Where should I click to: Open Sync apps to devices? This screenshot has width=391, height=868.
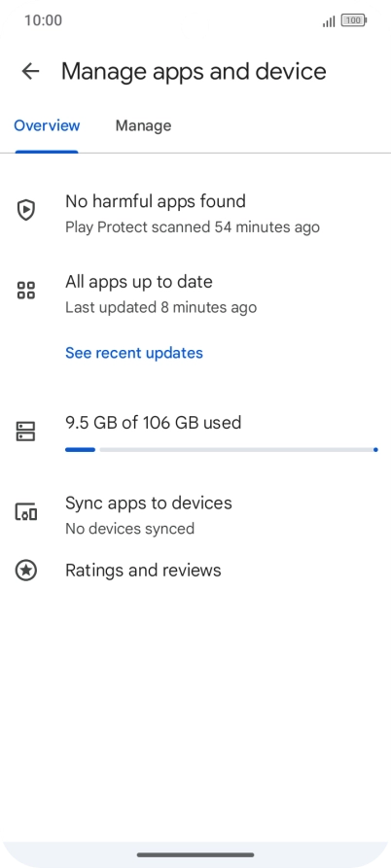(x=195, y=515)
